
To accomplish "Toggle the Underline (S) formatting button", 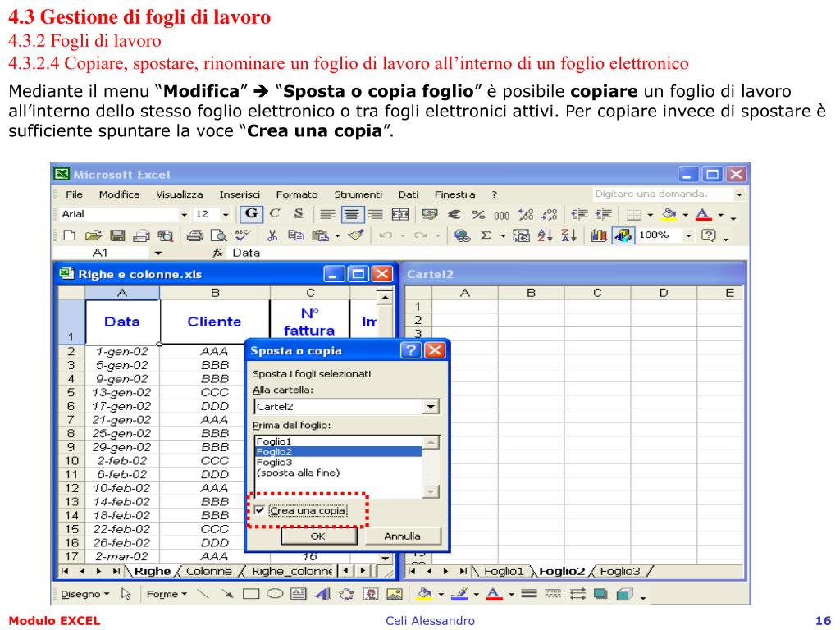I will pos(299,214).
